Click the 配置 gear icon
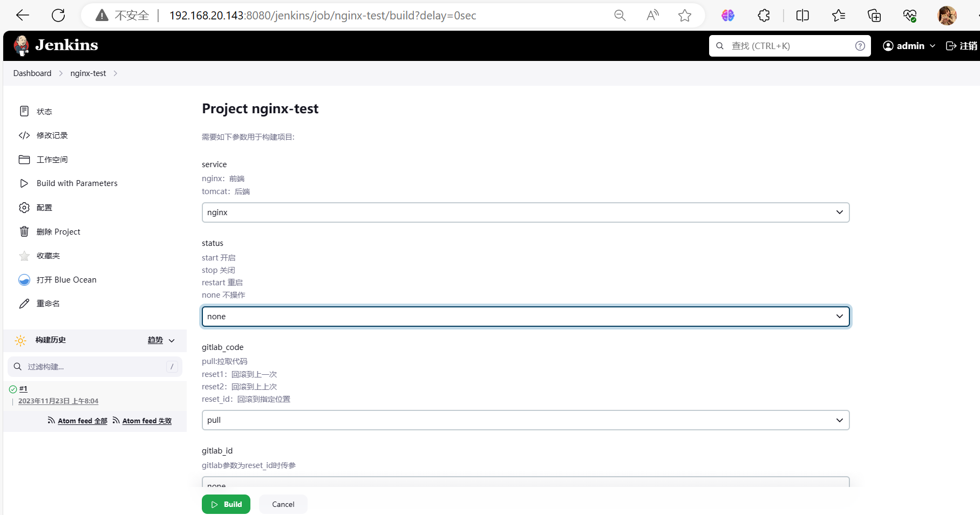Screen dimensions: 980x515 pos(24,208)
